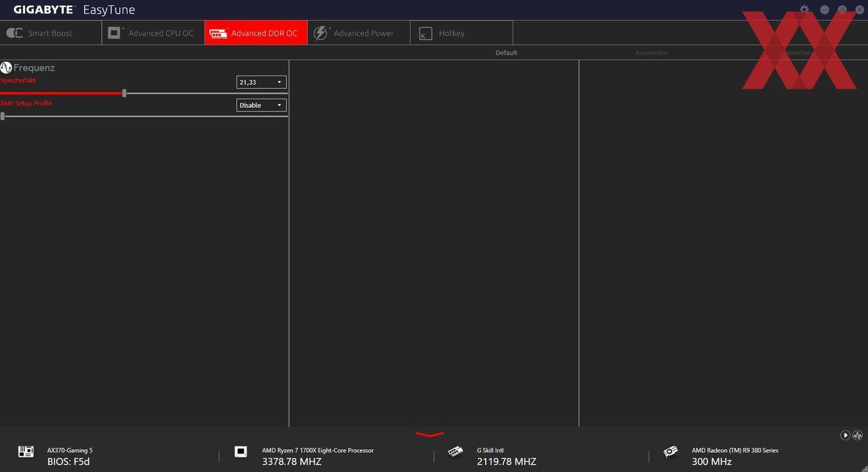Select the Advanced DDR OC tab

point(256,33)
